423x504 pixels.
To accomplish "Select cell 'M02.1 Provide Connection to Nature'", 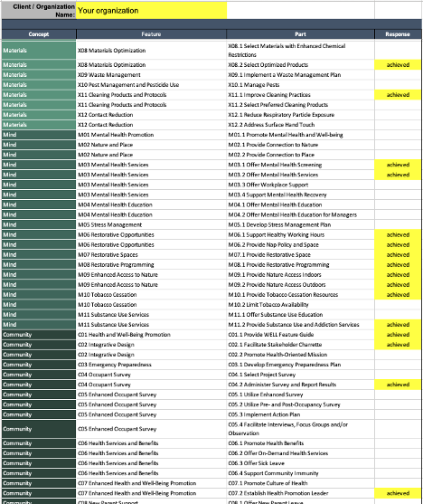I will pyautogui.click(x=301, y=145).
